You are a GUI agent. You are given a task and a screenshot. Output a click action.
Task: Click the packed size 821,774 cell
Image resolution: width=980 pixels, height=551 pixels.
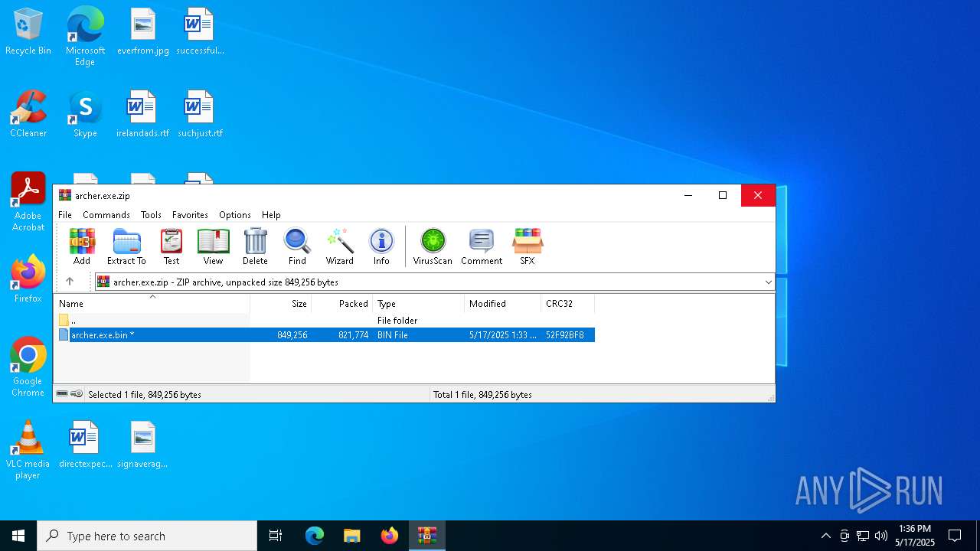point(353,335)
